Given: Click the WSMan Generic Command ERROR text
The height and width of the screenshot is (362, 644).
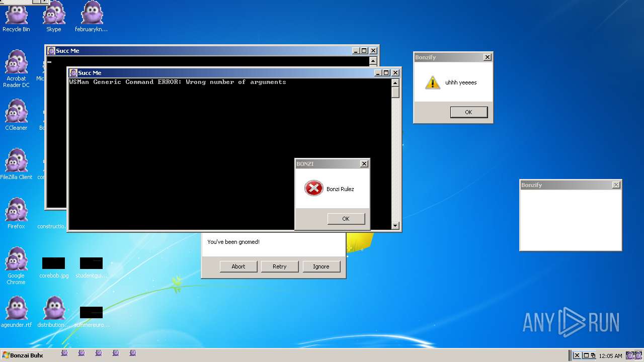Looking at the screenshot, I should tap(178, 82).
